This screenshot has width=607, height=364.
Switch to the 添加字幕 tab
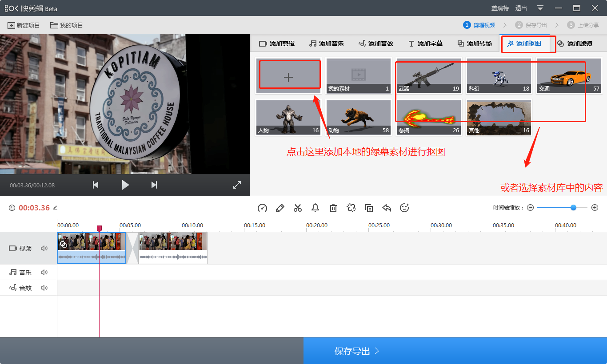click(x=425, y=44)
